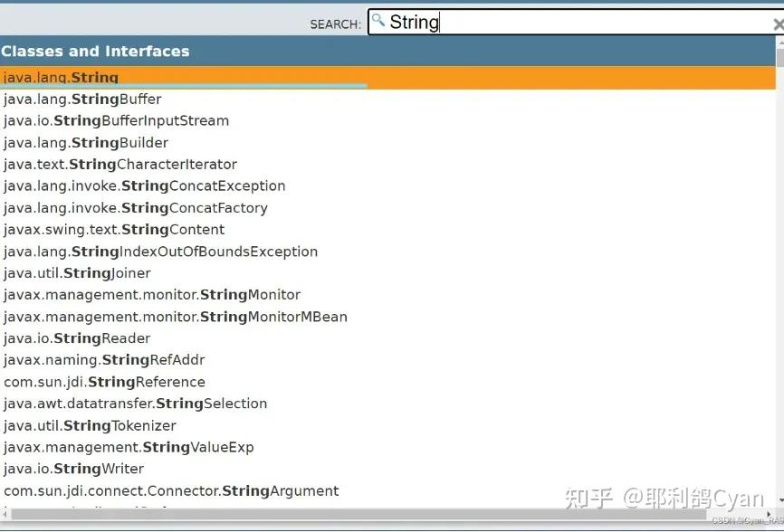Open javax.management.monitor.StringMonitorMBean result
The image size is (784, 532).
[x=176, y=317]
